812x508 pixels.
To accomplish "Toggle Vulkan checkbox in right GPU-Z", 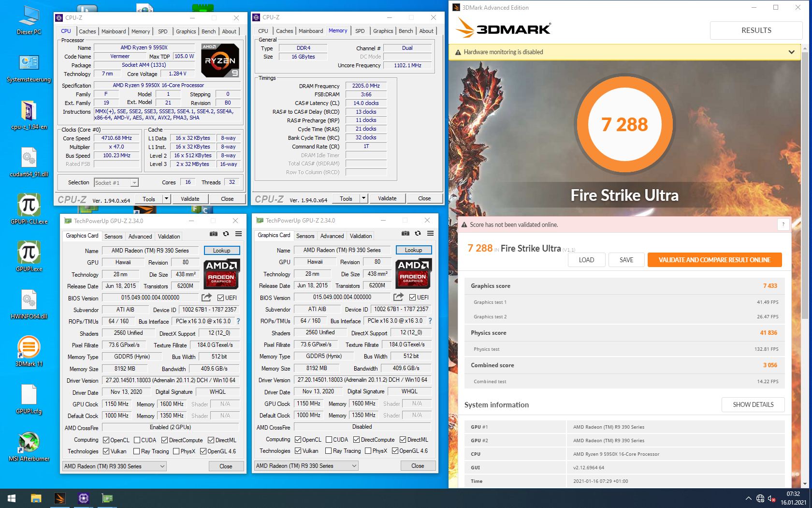I will 298,451.
